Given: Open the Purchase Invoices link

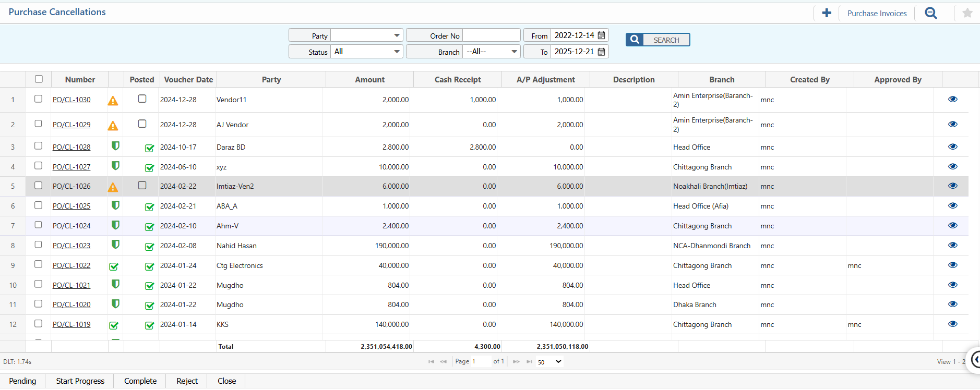Looking at the screenshot, I should coord(877,14).
